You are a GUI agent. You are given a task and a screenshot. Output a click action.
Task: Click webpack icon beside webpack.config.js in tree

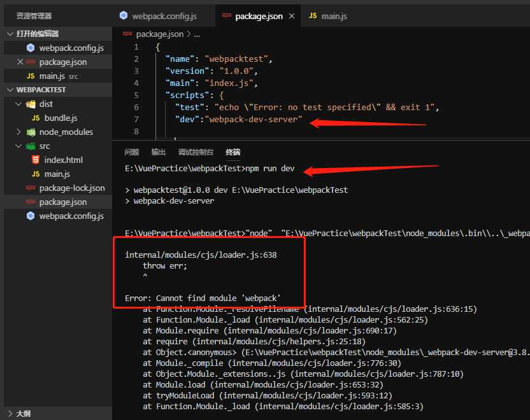(31, 216)
